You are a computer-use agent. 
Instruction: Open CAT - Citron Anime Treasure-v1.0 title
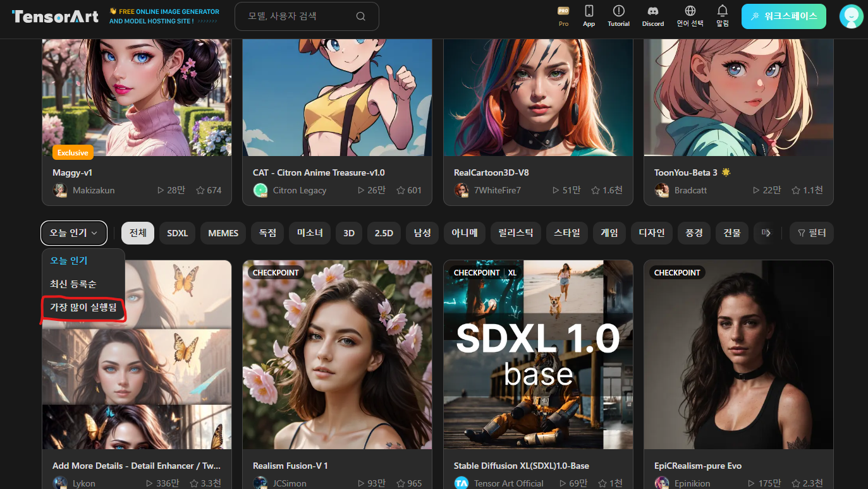point(319,172)
